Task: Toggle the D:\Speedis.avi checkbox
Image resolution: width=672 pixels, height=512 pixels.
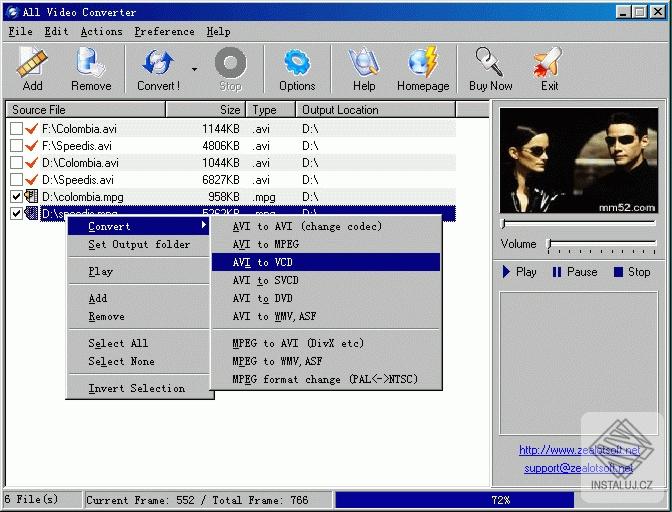Action: click(16, 180)
